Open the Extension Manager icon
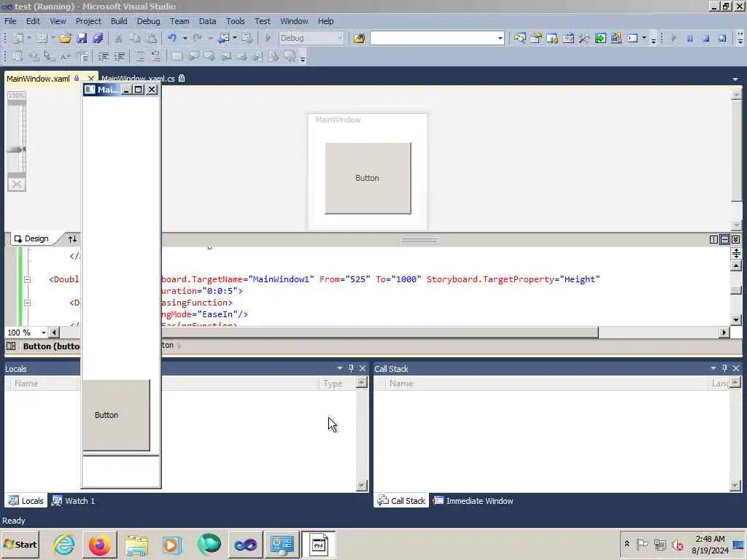The image size is (747, 560). (616, 38)
